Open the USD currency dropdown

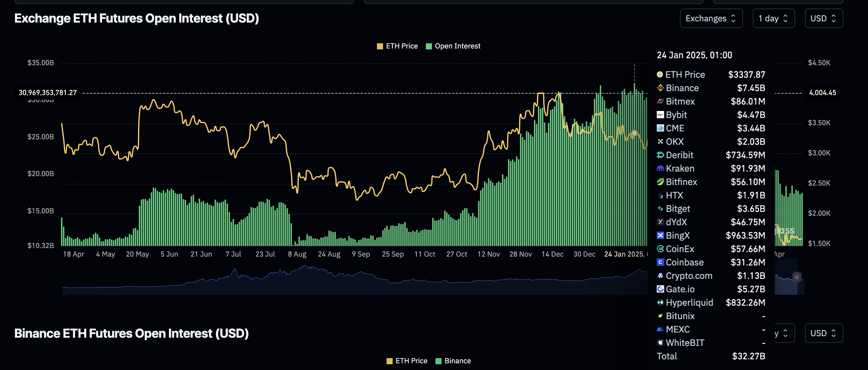click(824, 18)
